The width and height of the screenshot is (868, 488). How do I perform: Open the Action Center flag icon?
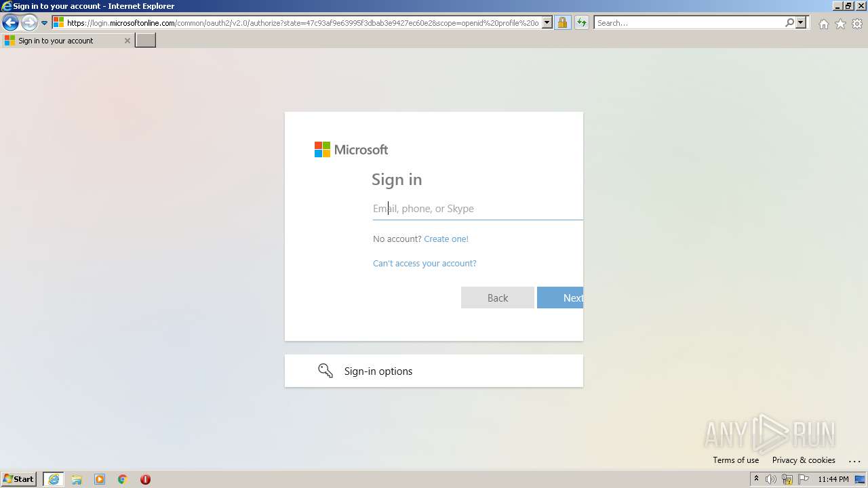point(804,479)
